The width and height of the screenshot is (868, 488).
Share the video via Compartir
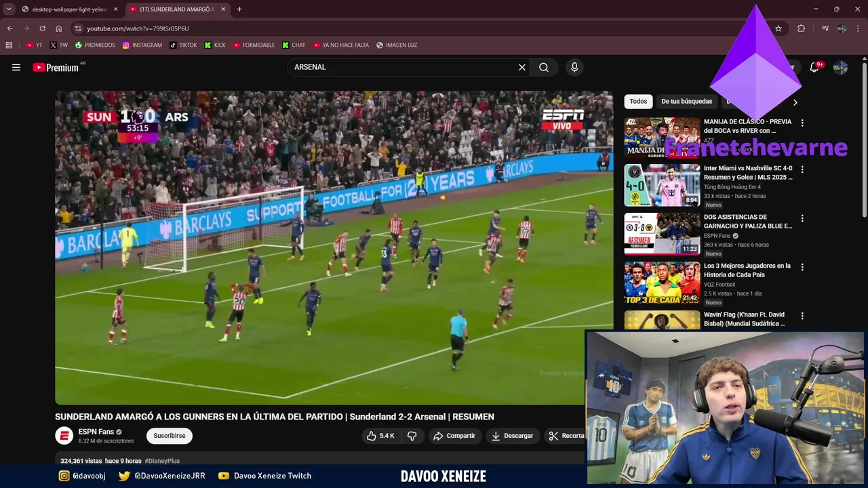click(x=454, y=436)
